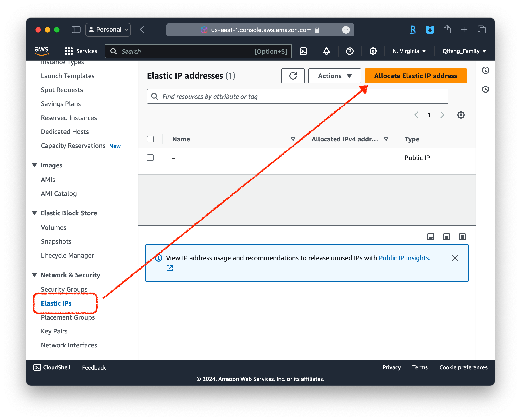This screenshot has width=521, height=420.
Task: Click the Safari address bar
Action: tap(260, 30)
